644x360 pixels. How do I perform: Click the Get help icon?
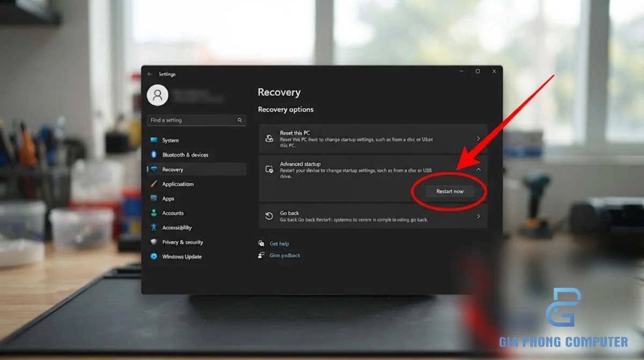click(261, 243)
